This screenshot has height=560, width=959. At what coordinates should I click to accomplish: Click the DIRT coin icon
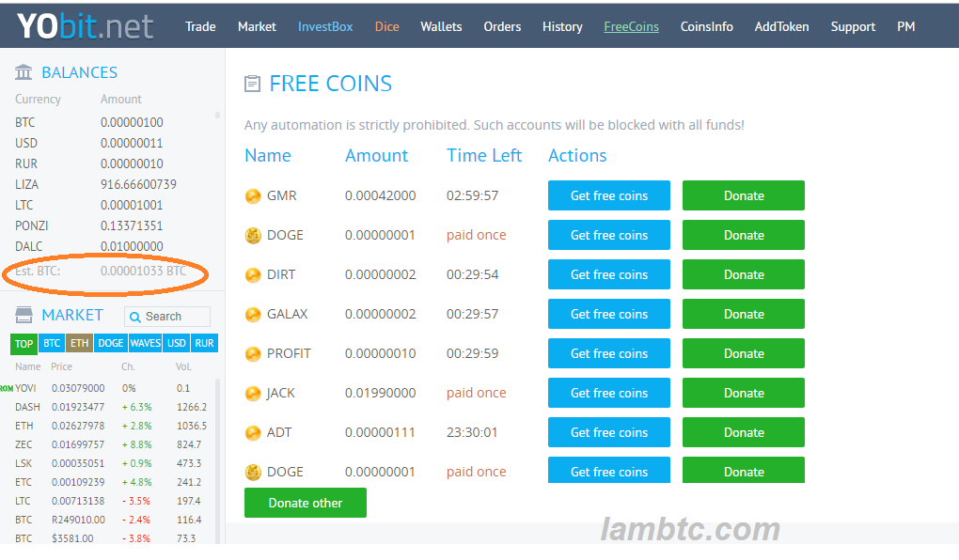point(253,275)
